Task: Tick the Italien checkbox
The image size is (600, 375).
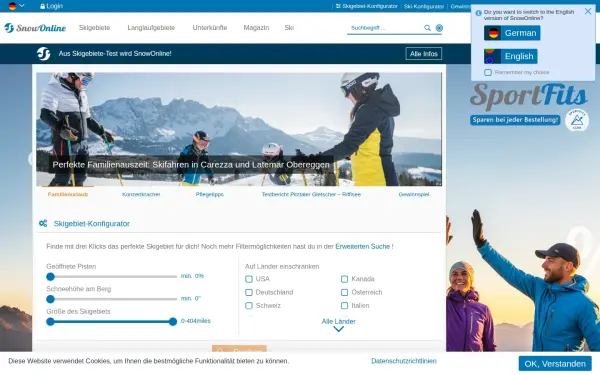Action: tap(344, 305)
